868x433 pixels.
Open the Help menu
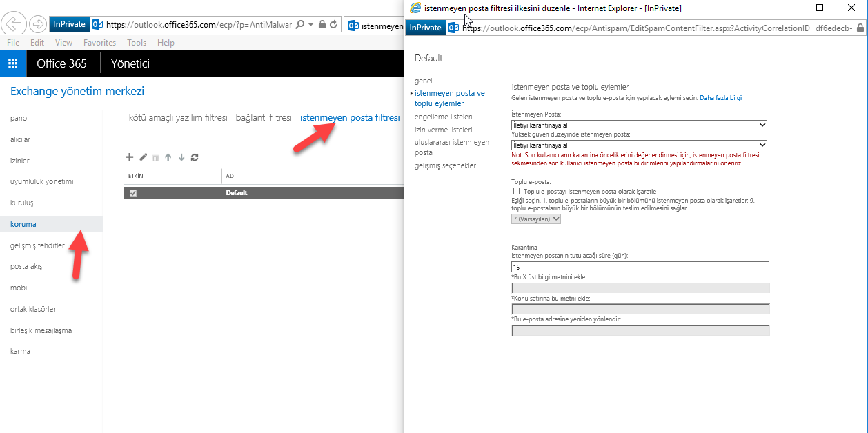pos(166,43)
